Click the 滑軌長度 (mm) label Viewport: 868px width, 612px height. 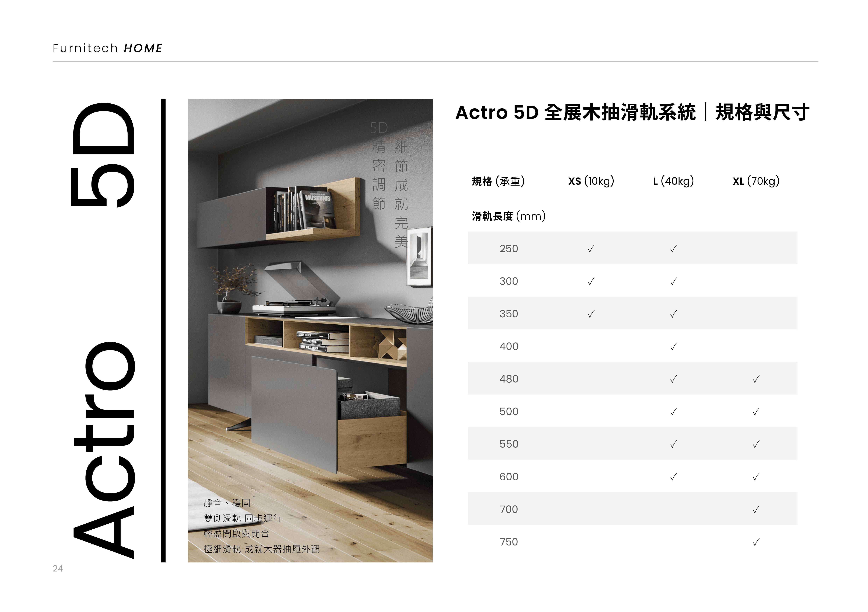508,216
